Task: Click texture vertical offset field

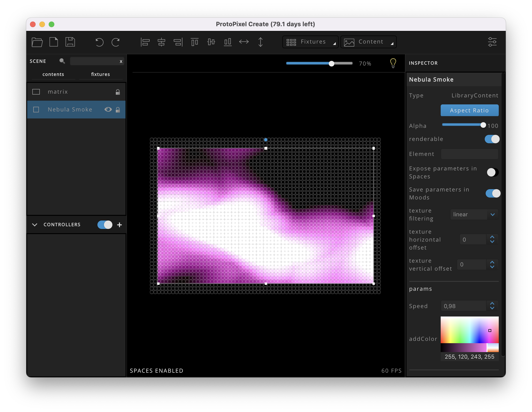Action: coord(472,265)
